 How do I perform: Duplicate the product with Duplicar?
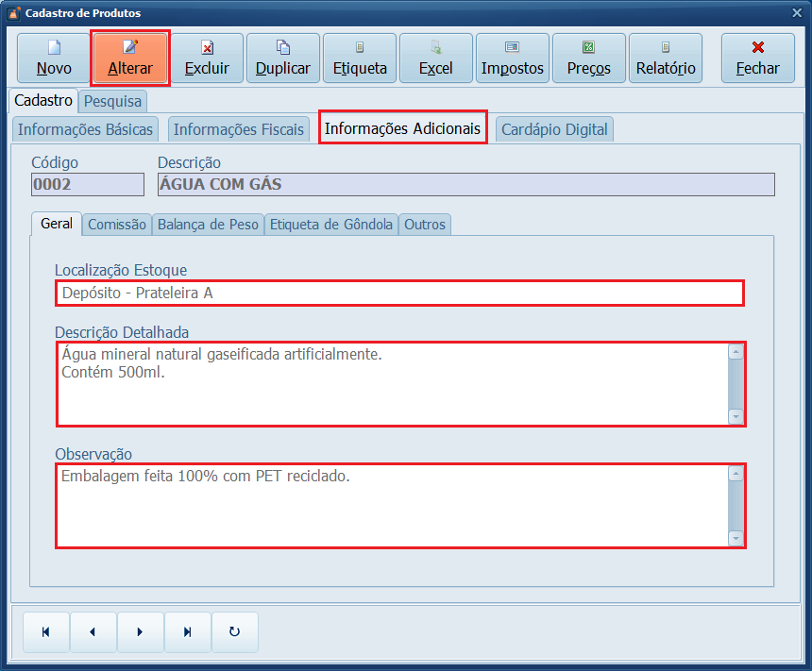tap(283, 59)
